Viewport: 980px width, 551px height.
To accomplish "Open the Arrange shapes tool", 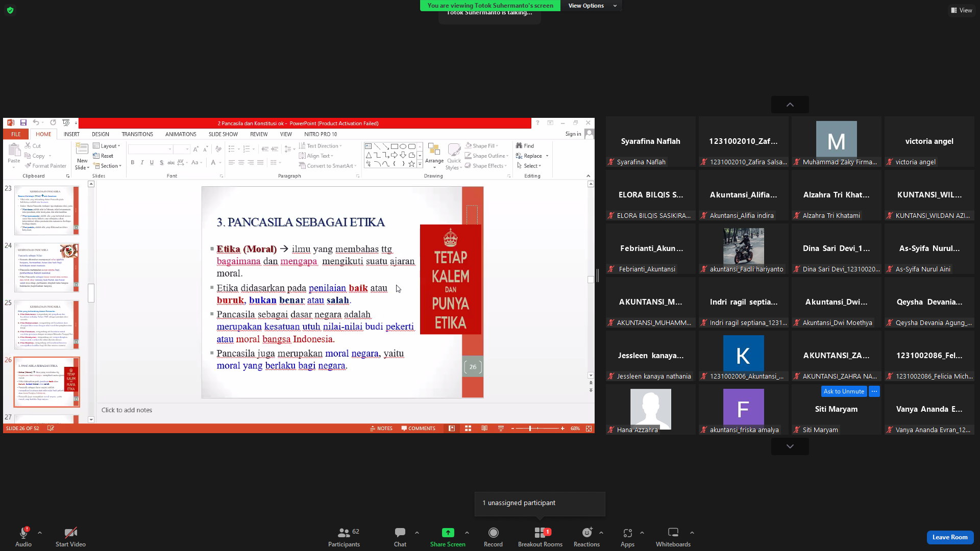I will (434, 155).
